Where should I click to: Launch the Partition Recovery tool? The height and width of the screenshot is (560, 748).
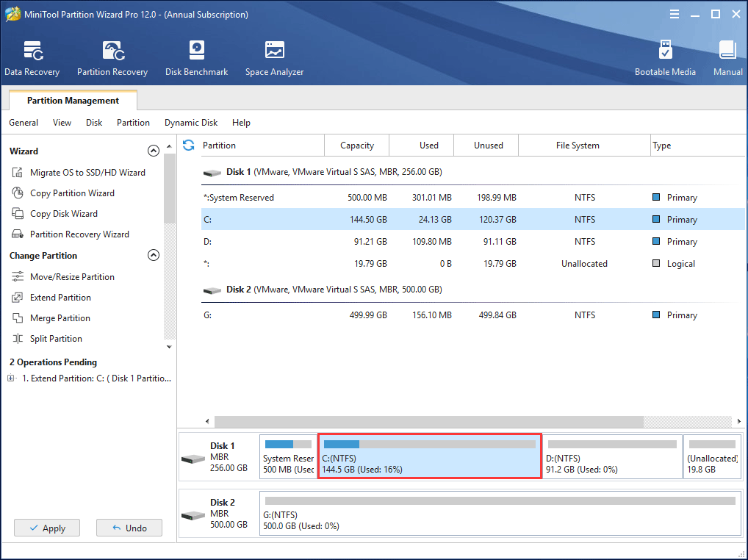click(112, 57)
